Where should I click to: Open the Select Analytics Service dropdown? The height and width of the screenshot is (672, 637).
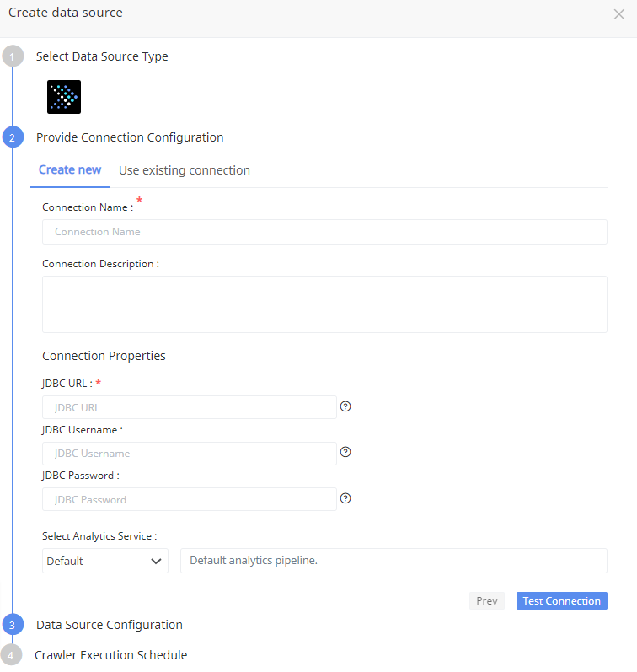click(x=104, y=561)
